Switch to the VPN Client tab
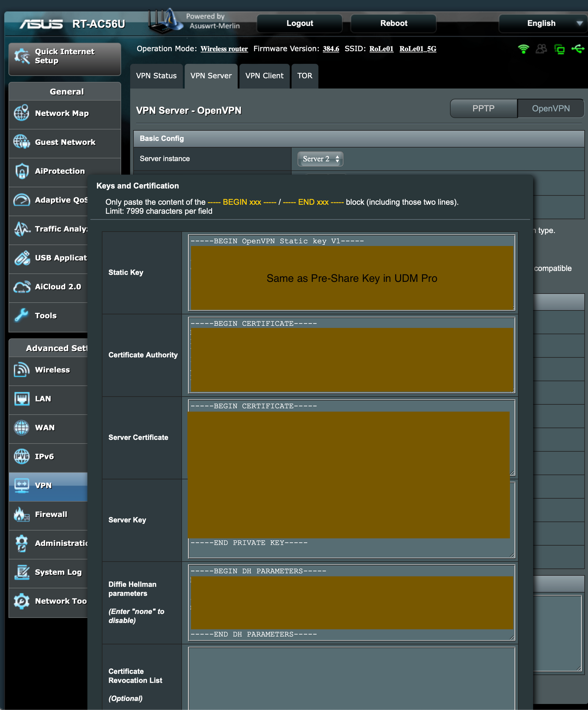Viewport: 588px width, 710px height. click(x=264, y=76)
